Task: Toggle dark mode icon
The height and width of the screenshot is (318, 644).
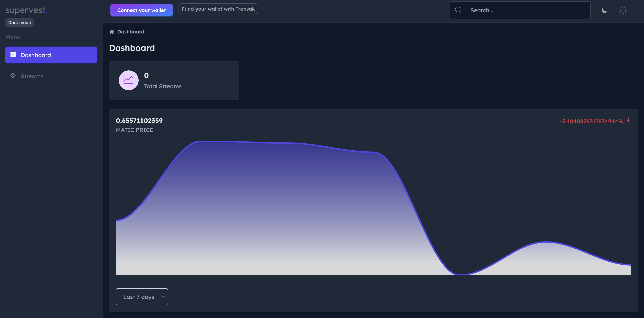Action: click(604, 10)
